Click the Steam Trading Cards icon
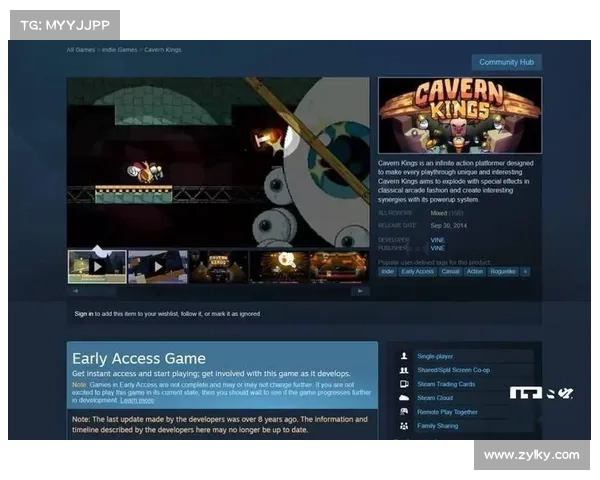The height and width of the screenshot is (480, 600). coord(404,384)
